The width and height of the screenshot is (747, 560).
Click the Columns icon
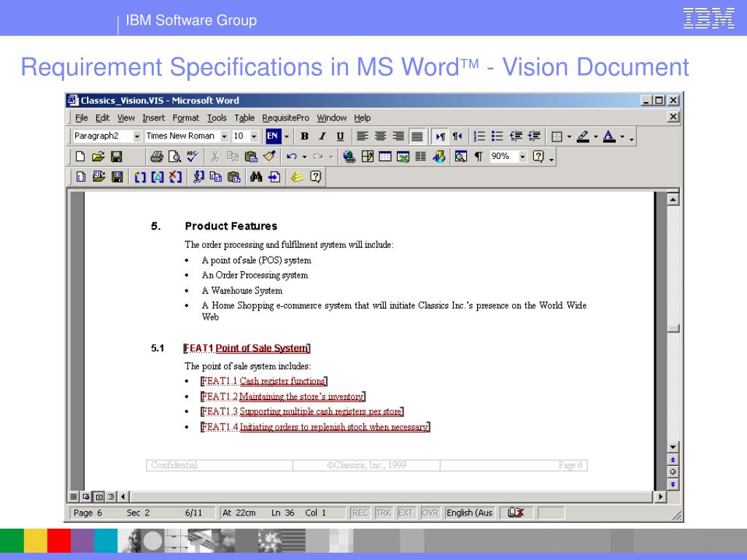point(421,157)
